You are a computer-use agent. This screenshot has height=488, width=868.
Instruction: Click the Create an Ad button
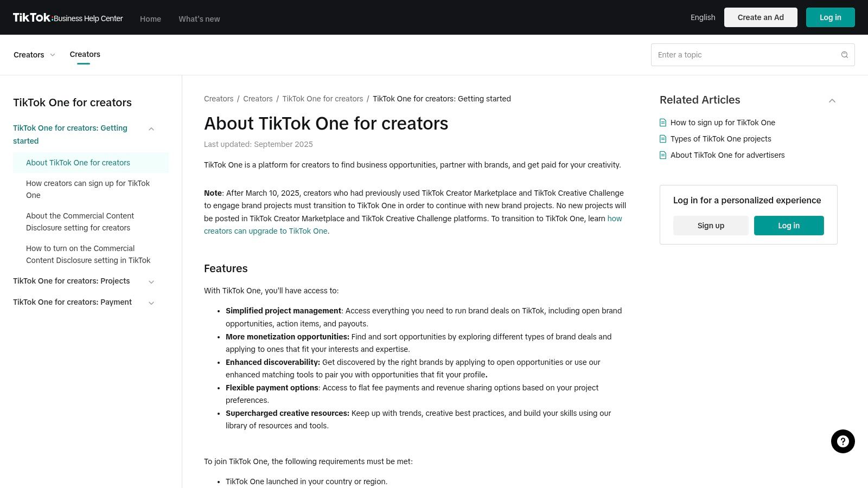761,17
